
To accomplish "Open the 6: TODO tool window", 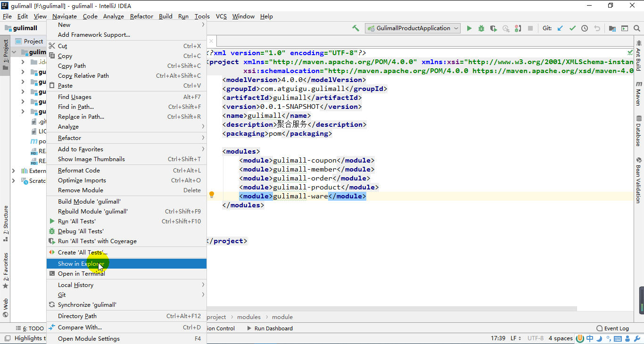I will pyautogui.click(x=29, y=328).
